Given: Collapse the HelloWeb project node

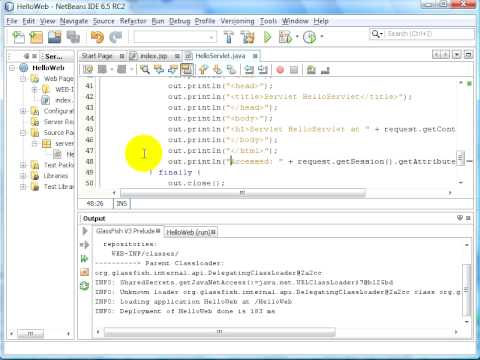Looking at the screenshot, I should tap(12, 68).
